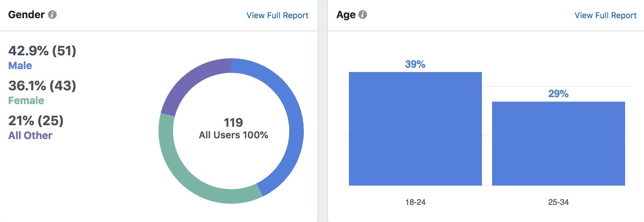Expand the Gender full report section
This screenshot has width=644, height=222.
(x=277, y=15)
